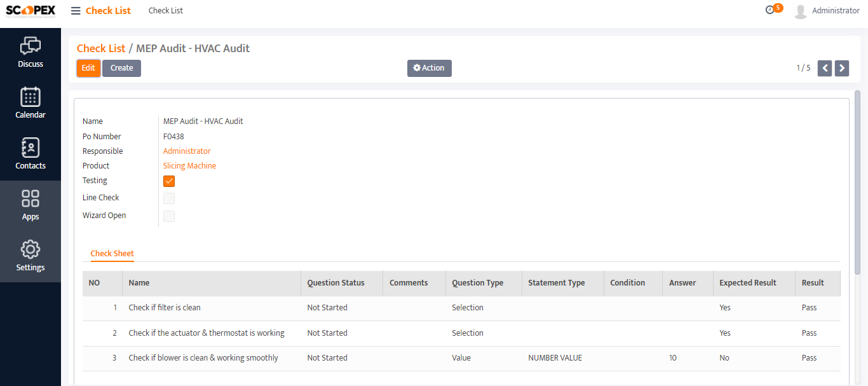Click the Edit button

(x=88, y=68)
